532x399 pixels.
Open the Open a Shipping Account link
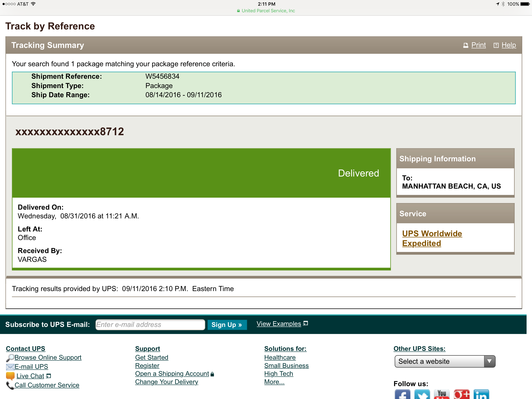[172, 373]
